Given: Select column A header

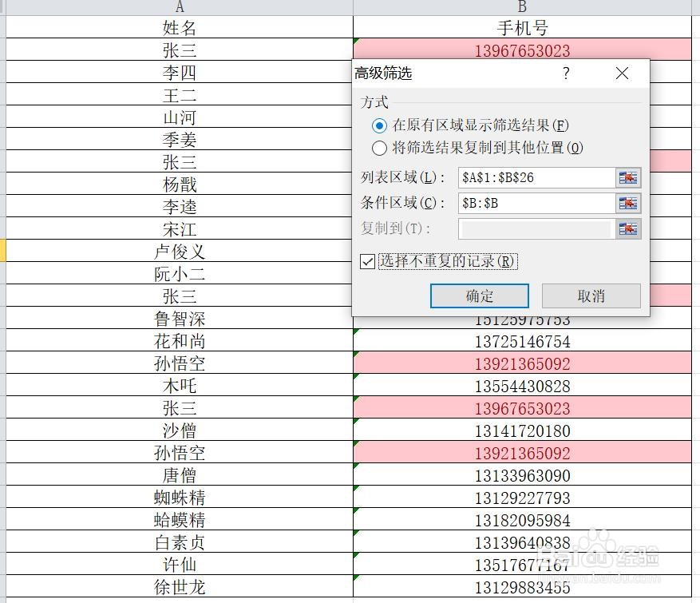Looking at the screenshot, I should tap(179, 7).
